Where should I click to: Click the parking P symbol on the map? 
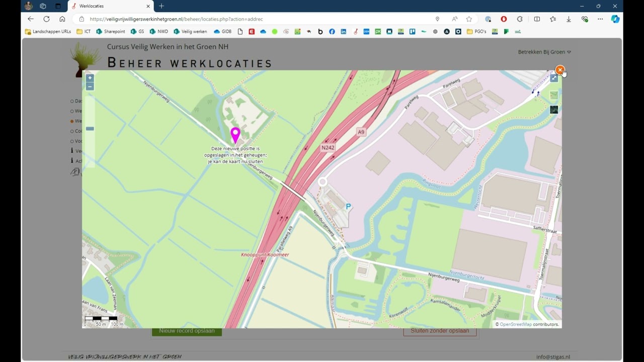coord(348,207)
